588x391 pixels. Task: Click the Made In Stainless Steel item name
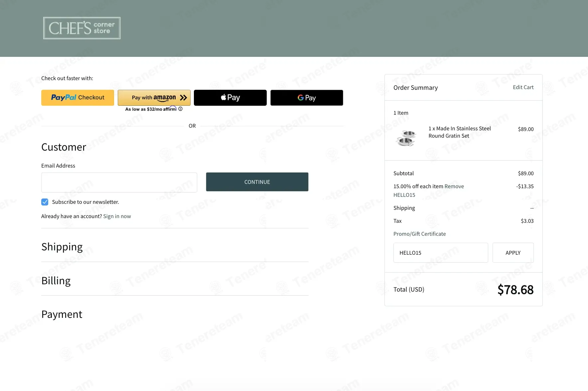pyautogui.click(x=459, y=132)
